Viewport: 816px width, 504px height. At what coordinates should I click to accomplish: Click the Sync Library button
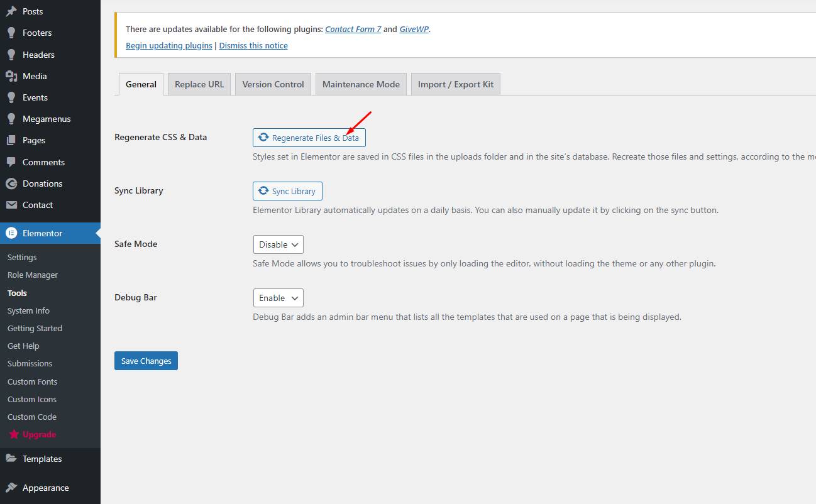(x=288, y=191)
